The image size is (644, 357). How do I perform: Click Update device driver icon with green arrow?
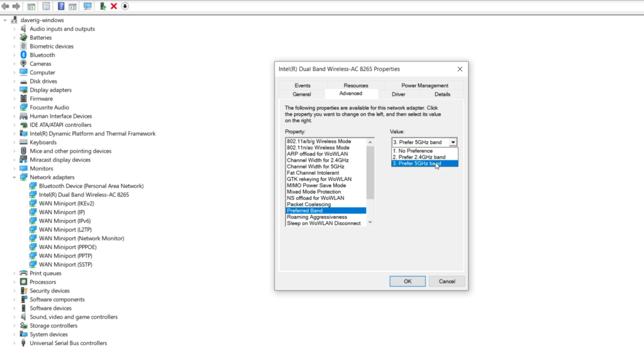coord(103,6)
